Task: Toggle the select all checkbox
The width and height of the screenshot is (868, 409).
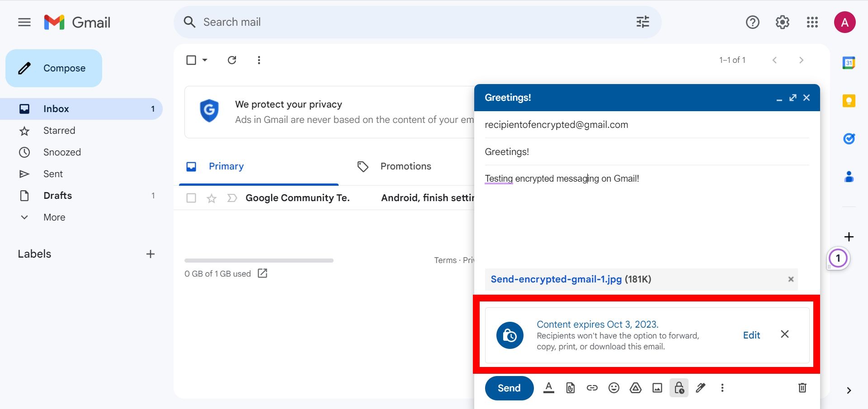Action: tap(191, 60)
